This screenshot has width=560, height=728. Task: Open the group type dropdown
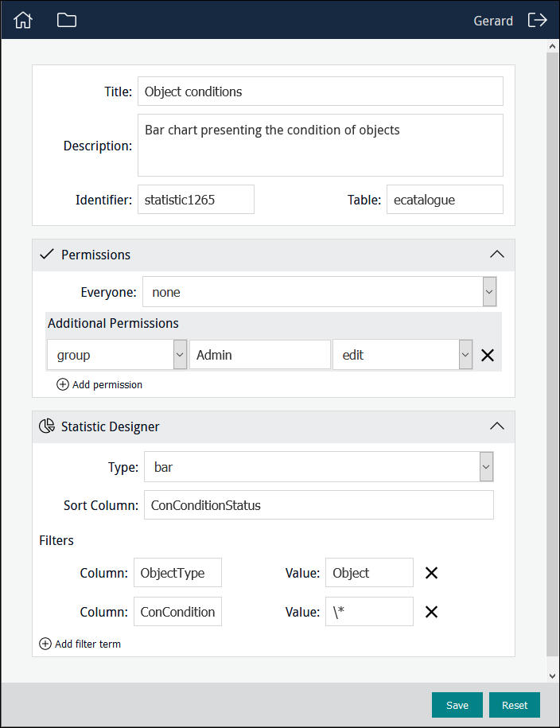[x=180, y=355]
